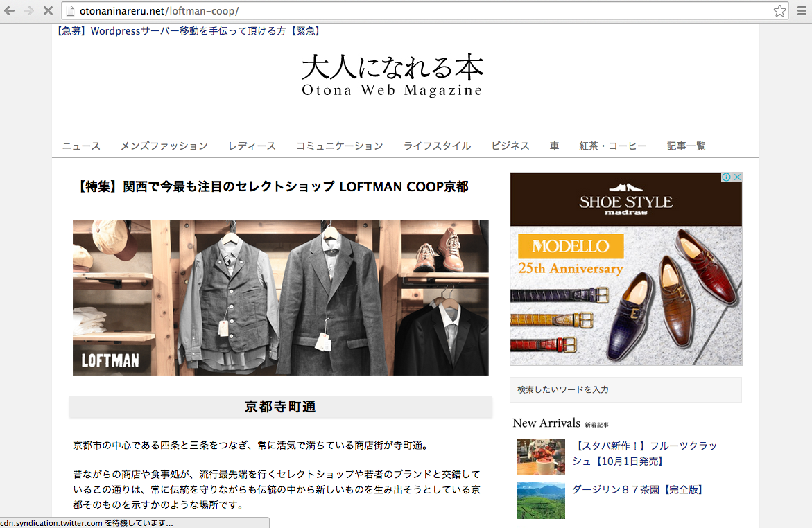This screenshot has height=528, width=812.
Task: Open the 紅茶・コーヒー category
Action: click(x=613, y=146)
